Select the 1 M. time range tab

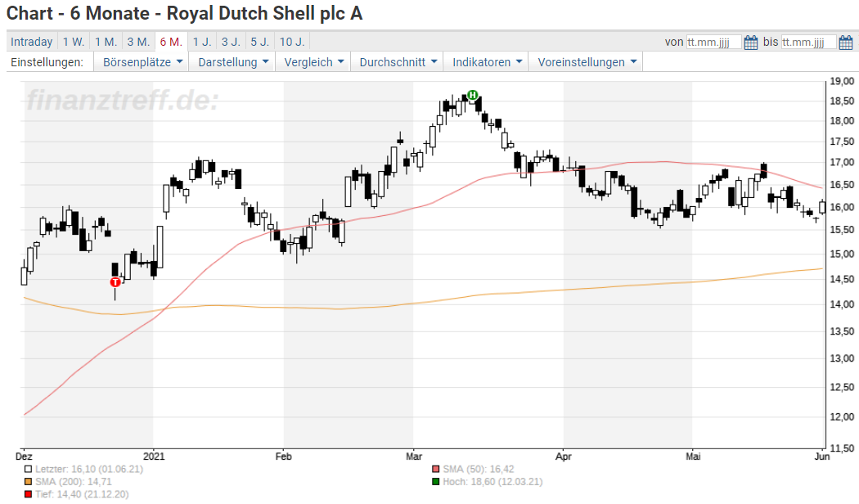pos(106,42)
